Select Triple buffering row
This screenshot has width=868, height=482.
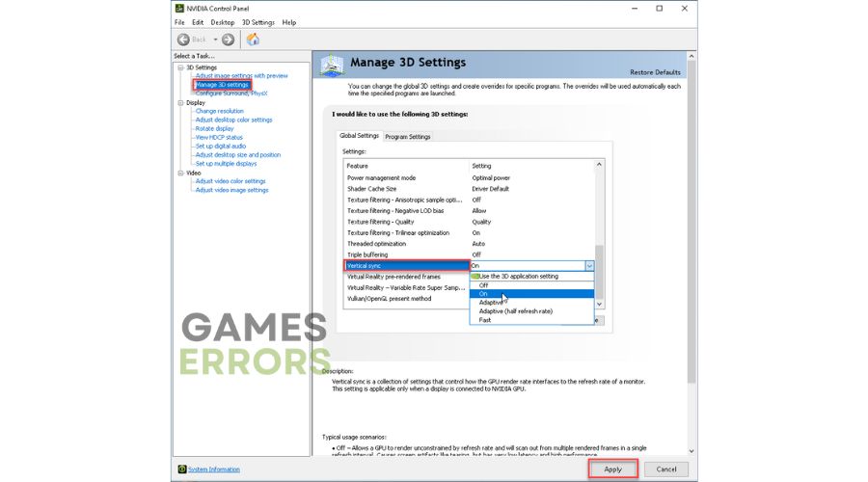469,255
